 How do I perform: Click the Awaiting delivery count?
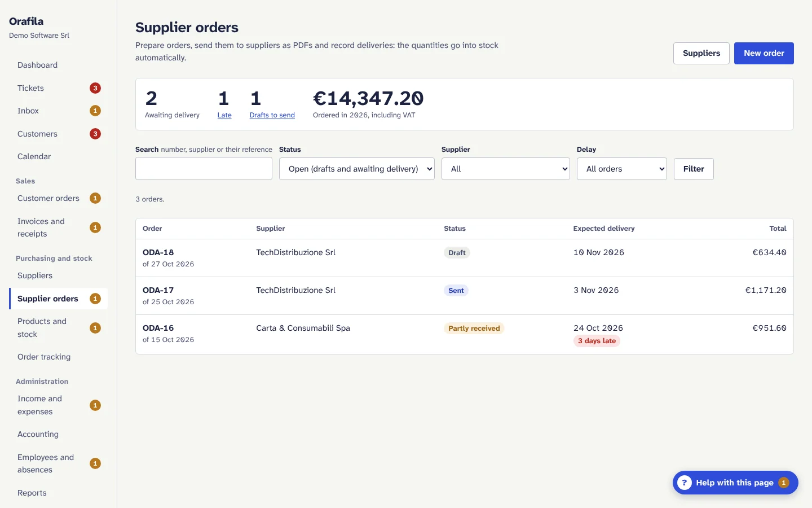point(151,98)
